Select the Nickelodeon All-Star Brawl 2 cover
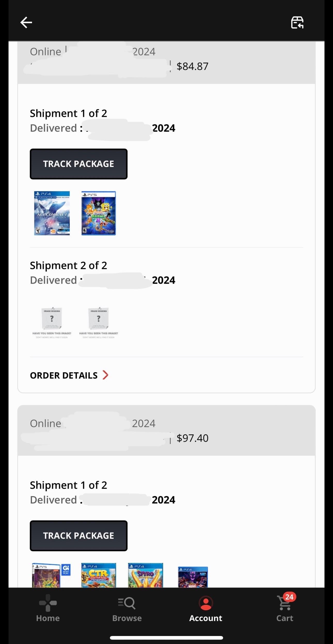Screen dimensions: 333x644 click(98, 213)
